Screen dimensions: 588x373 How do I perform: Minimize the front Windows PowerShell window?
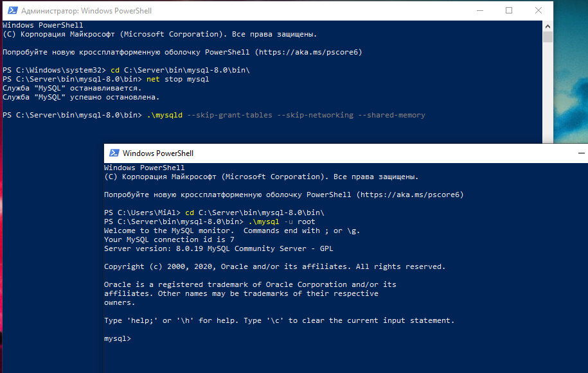581,153
